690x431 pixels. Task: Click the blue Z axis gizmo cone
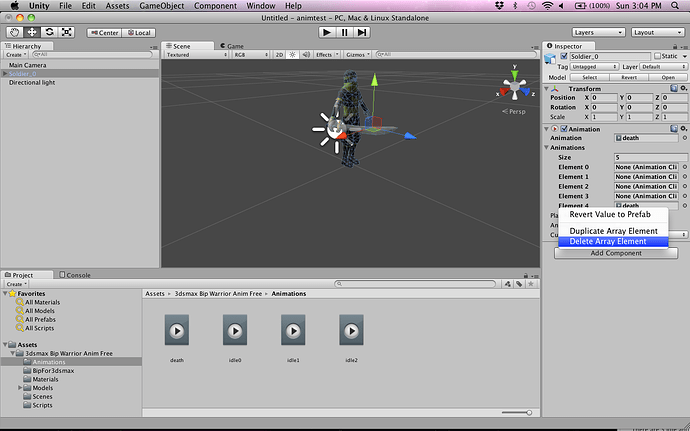(525, 92)
